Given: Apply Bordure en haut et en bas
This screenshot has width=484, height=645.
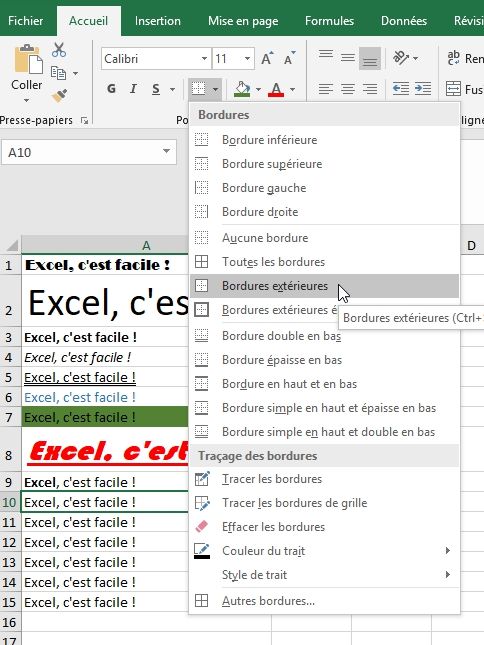Looking at the screenshot, I should tap(324, 383).
